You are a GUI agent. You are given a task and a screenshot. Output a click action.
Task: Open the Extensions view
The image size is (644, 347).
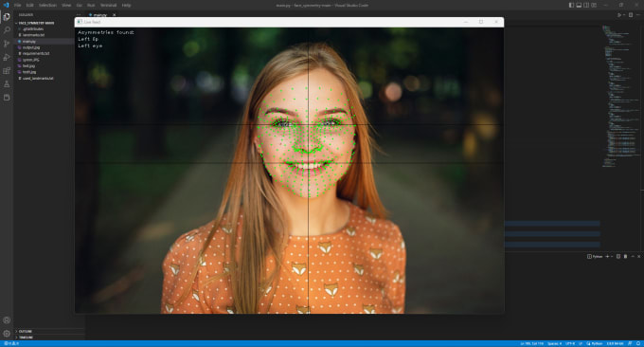(x=7, y=71)
